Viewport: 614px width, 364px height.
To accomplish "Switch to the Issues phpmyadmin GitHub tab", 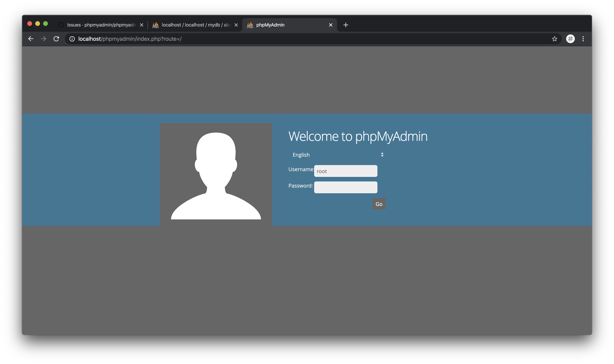I will tap(100, 25).
